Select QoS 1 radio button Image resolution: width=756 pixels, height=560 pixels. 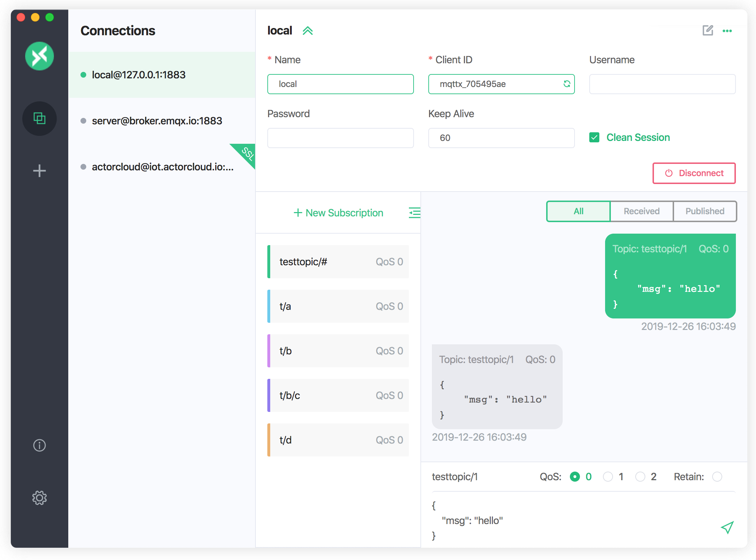[x=608, y=477]
